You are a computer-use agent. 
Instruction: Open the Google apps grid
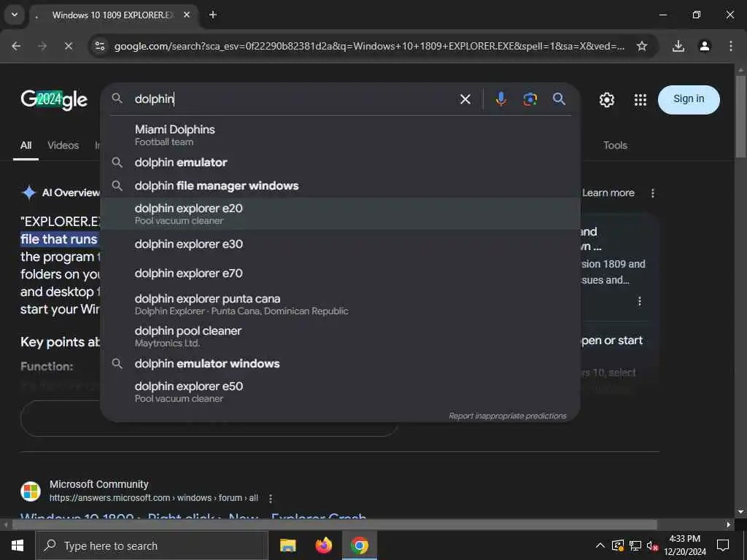640,99
